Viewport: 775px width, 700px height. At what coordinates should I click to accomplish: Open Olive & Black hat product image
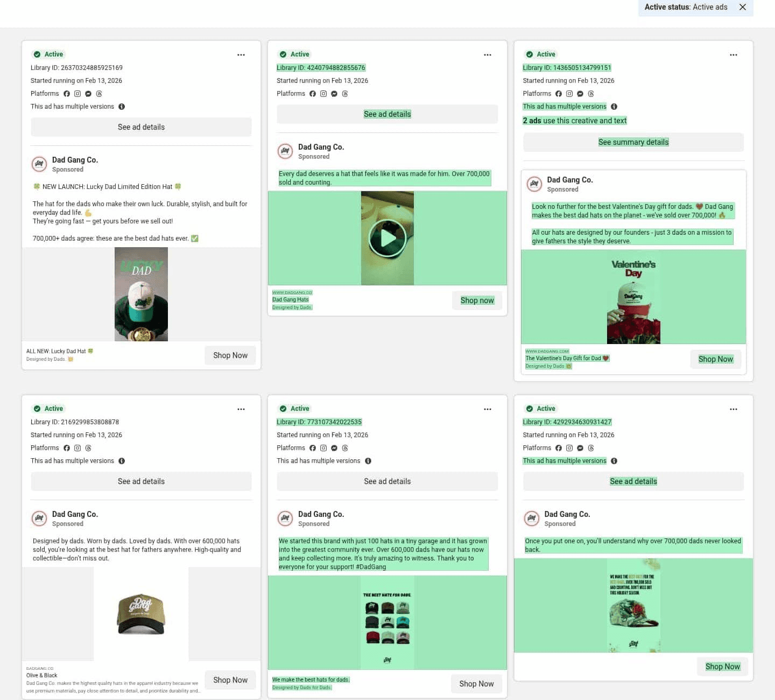[141, 614]
